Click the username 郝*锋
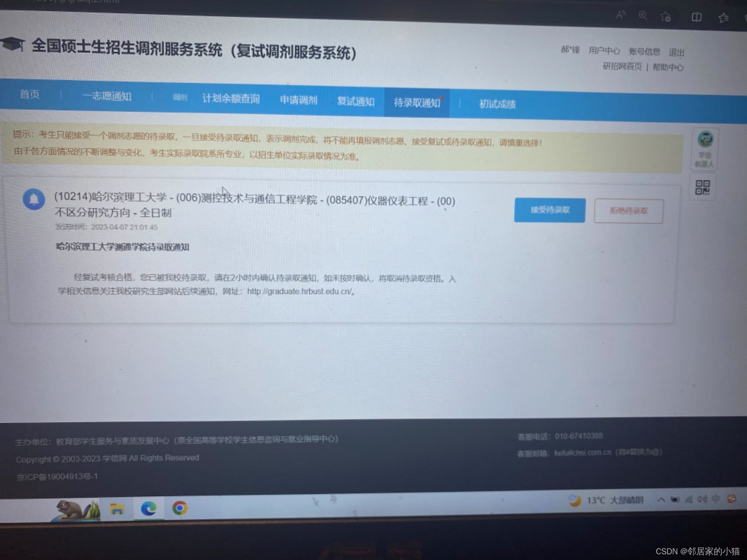 (570, 50)
